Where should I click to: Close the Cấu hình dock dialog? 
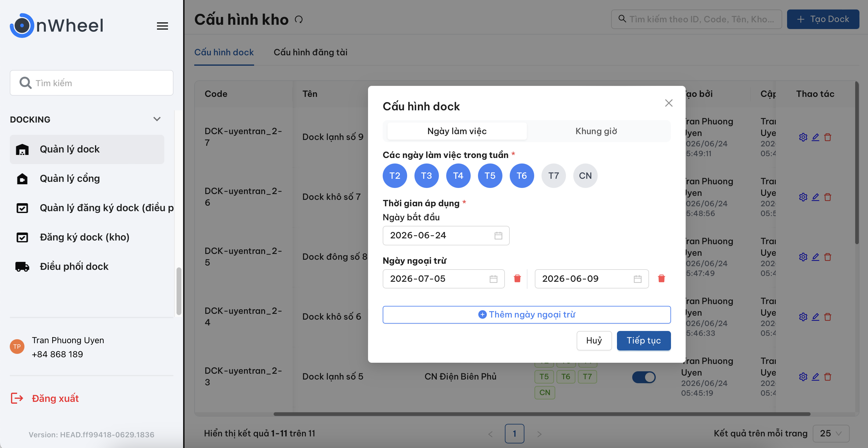tap(669, 103)
